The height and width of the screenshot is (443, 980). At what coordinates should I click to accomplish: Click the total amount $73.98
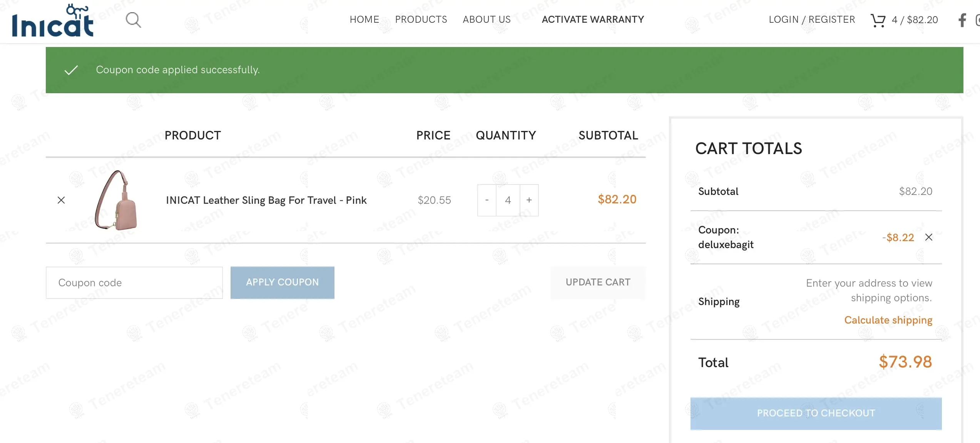pos(905,362)
